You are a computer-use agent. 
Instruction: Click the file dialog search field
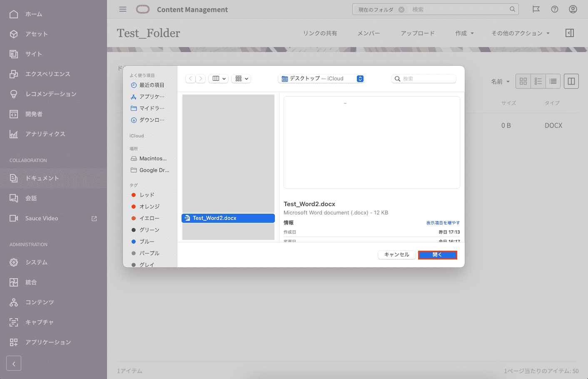click(425, 79)
